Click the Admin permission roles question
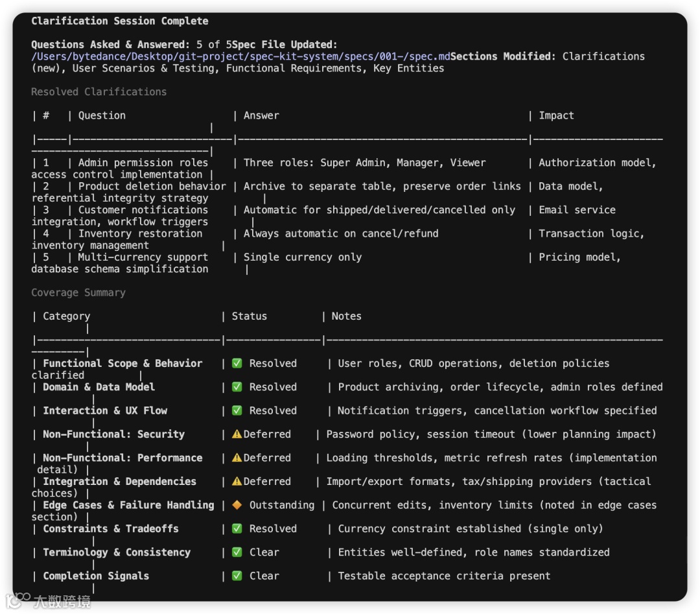Screen dimensions: 700x614 (x=143, y=163)
